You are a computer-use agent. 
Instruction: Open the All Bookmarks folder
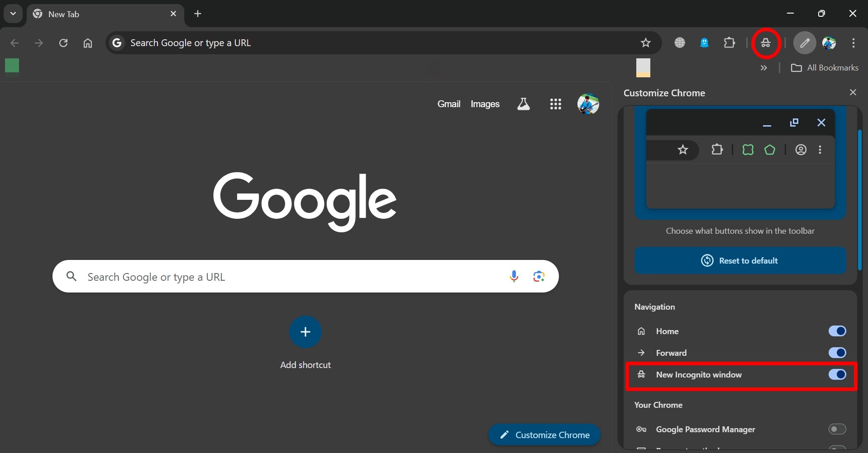(x=825, y=68)
